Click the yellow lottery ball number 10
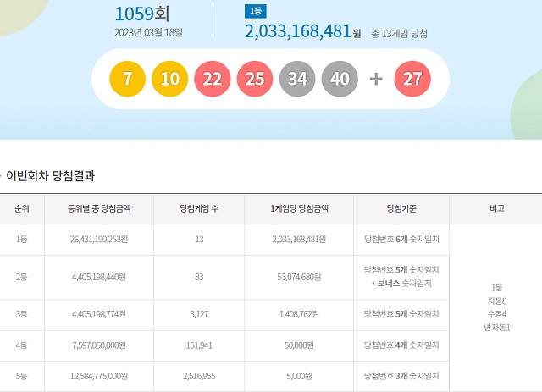This screenshot has height=392, width=542. [x=169, y=79]
